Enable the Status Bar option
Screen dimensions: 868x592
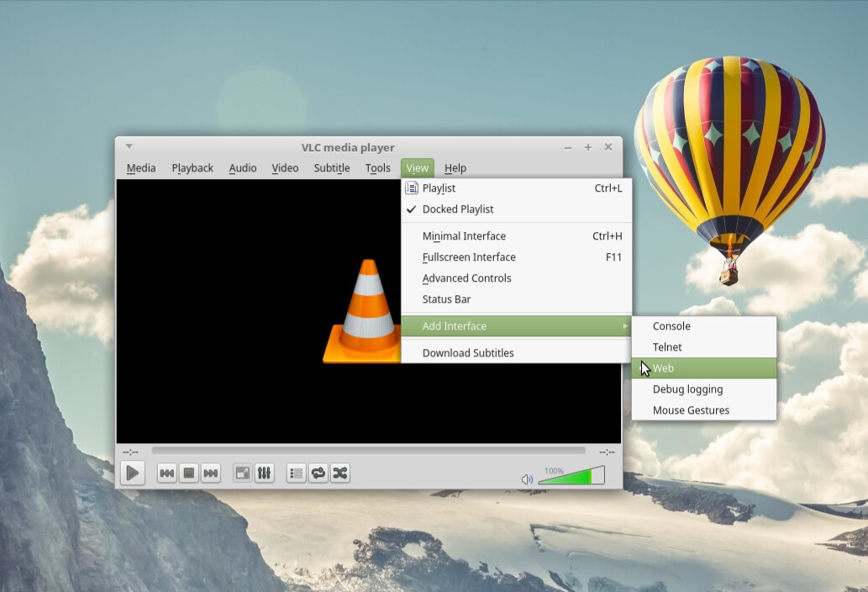coord(517,299)
